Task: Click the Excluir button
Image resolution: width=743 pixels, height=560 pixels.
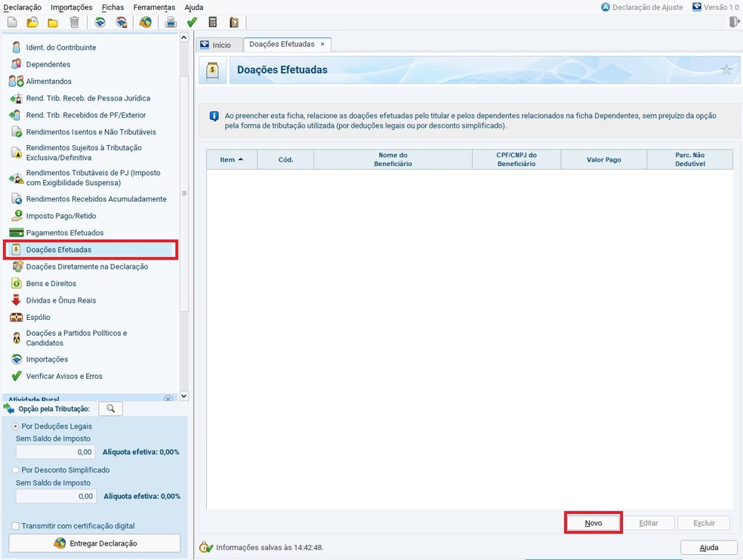Action: coord(704,523)
